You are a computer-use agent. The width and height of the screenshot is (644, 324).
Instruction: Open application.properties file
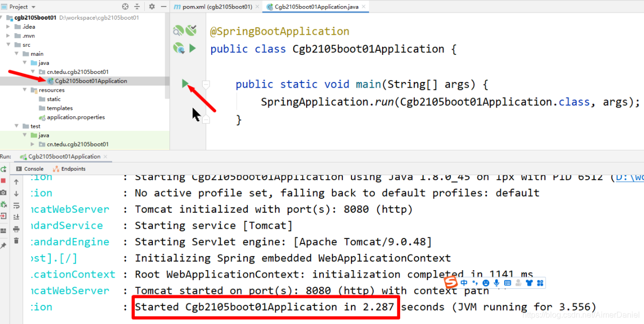point(75,117)
